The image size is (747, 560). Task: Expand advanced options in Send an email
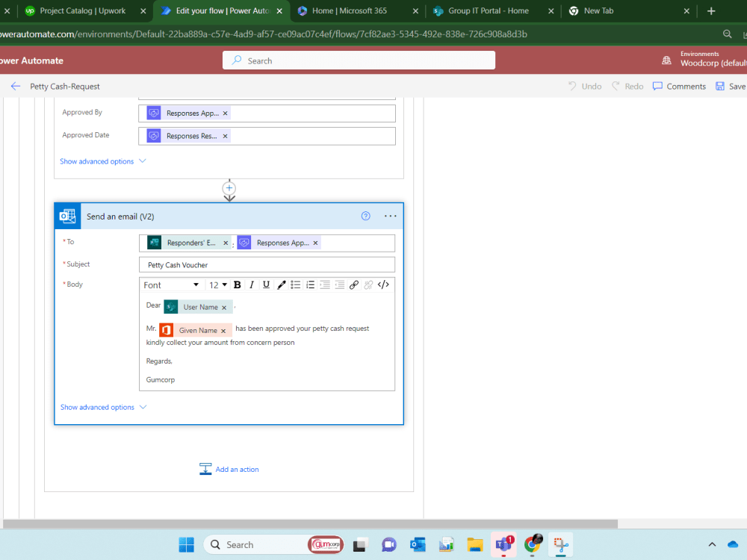[103, 407]
